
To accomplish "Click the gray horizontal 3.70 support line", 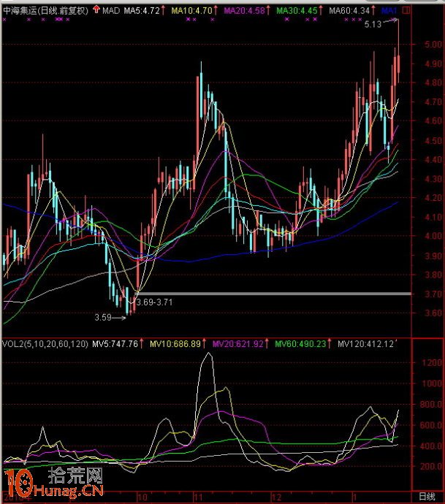I will tap(274, 294).
